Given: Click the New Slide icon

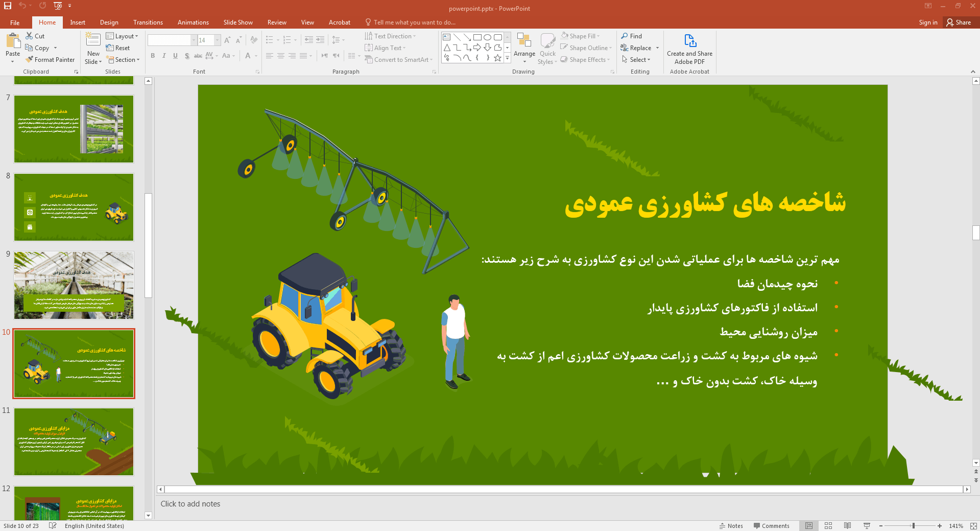Looking at the screenshot, I should coord(93,40).
